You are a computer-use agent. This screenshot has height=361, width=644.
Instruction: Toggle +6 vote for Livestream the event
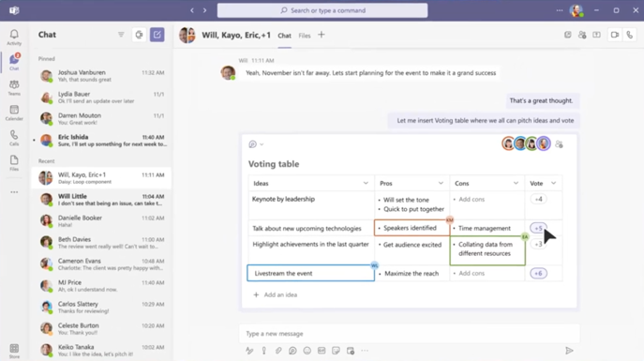pos(538,273)
